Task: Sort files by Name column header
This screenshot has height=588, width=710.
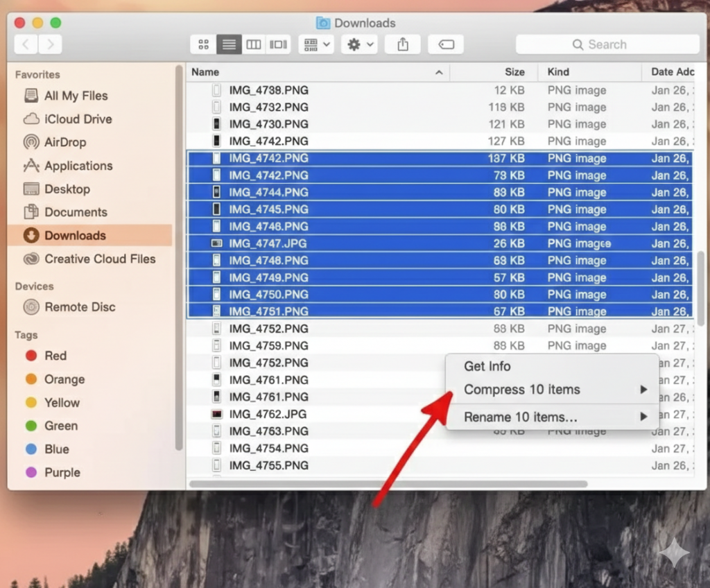Action: (x=205, y=72)
